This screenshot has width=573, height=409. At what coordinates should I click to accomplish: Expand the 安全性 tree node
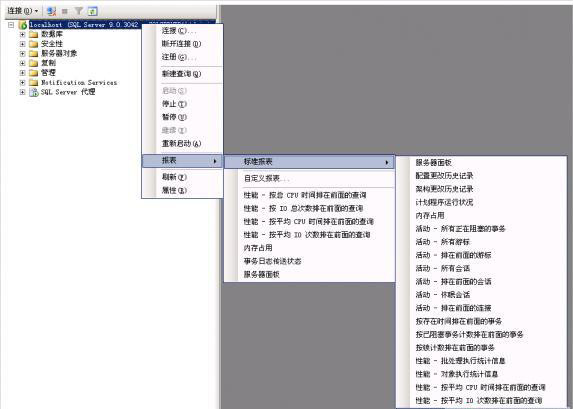click(22, 44)
